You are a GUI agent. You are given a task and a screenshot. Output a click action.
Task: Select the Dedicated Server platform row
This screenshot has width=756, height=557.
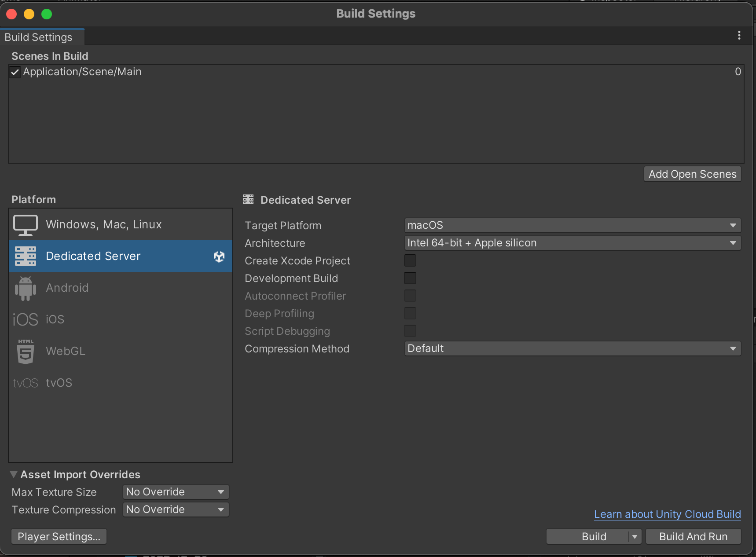pos(121,256)
